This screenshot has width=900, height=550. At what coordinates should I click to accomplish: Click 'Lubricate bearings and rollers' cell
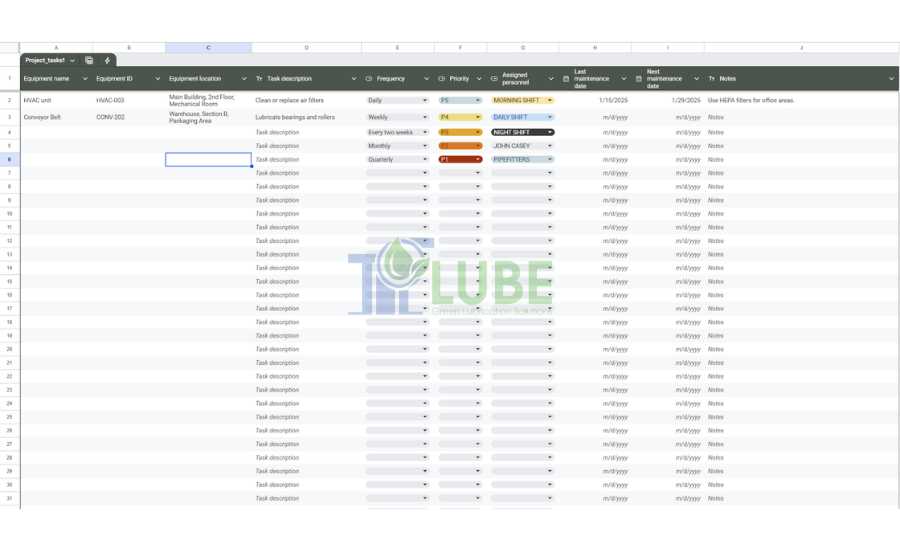tap(307, 117)
